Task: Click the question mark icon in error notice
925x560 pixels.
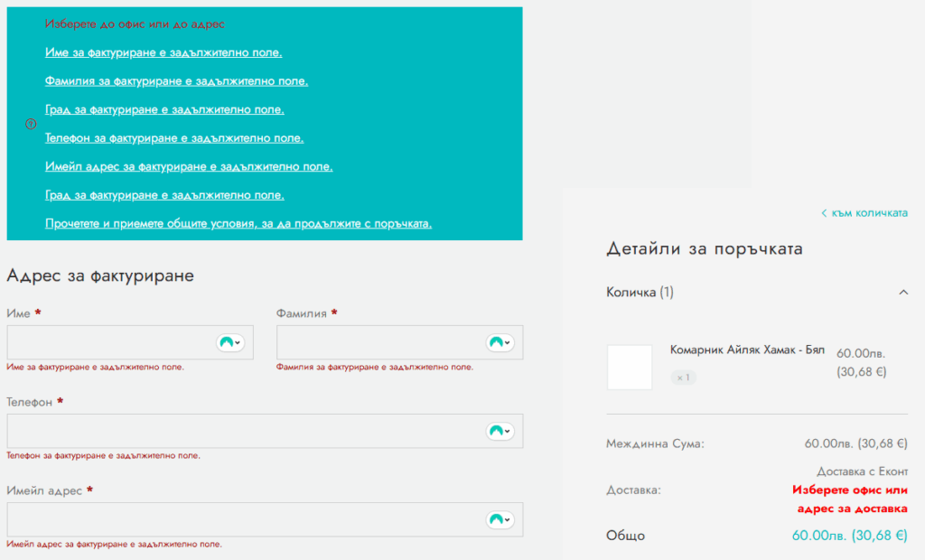Action: pos(30,124)
